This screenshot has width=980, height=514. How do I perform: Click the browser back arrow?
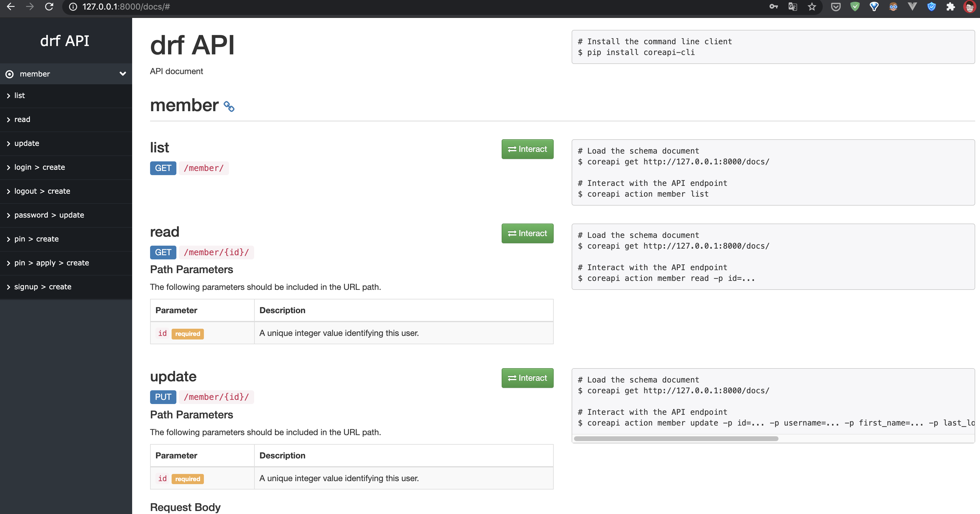(11, 7)
